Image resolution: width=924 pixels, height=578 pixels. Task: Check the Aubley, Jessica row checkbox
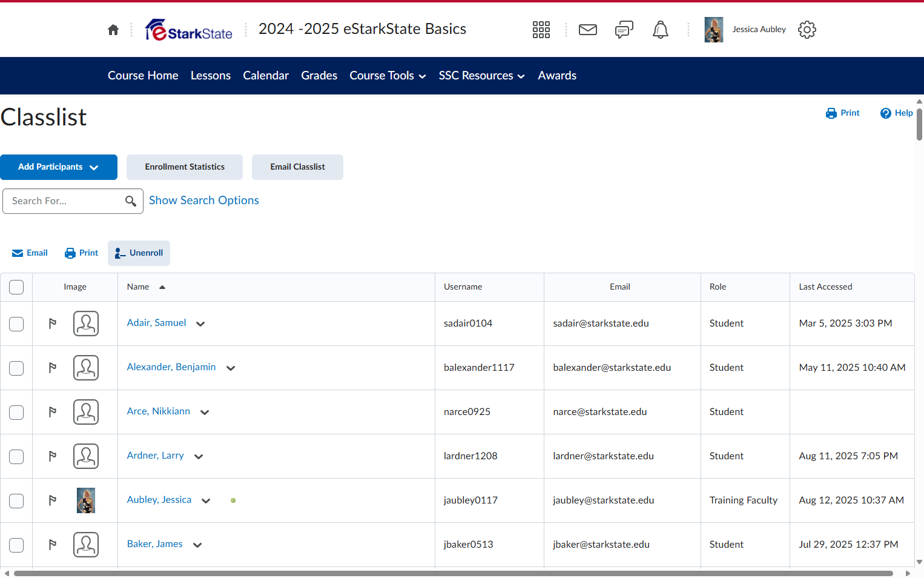[16, 501]
